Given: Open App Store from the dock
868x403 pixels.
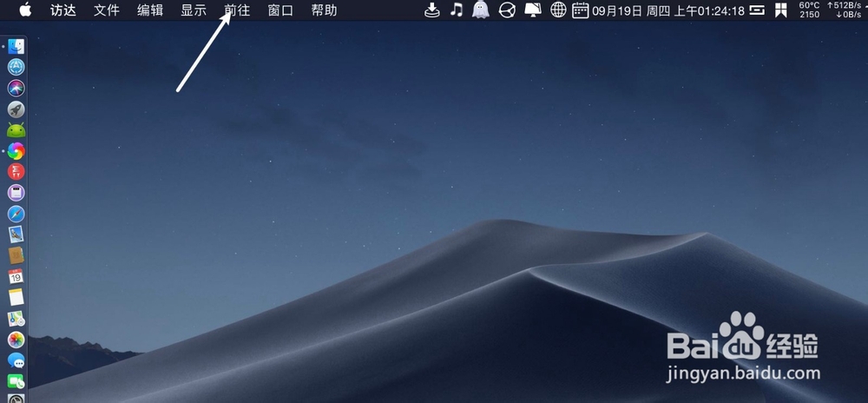Looking at the screenshot, I should coord(16,68).
